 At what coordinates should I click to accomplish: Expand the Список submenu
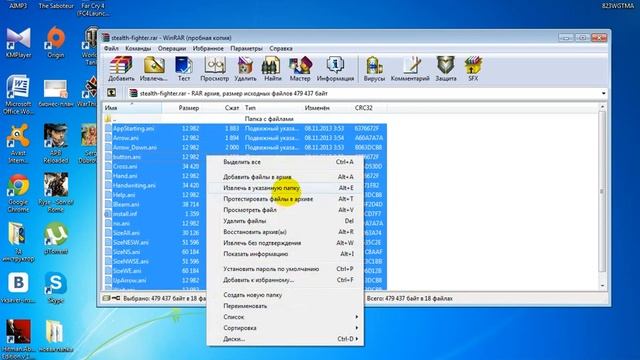pyautogui.click(x=285, y=317)
